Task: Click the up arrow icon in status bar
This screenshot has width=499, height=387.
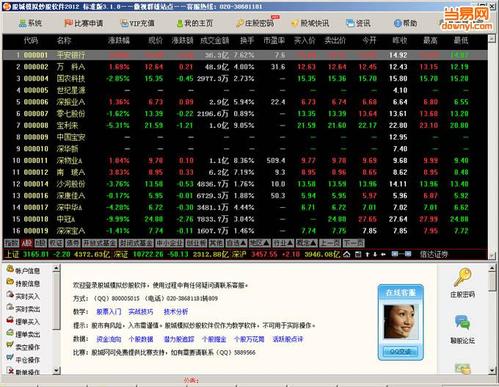Action: [x=367, y=254]
